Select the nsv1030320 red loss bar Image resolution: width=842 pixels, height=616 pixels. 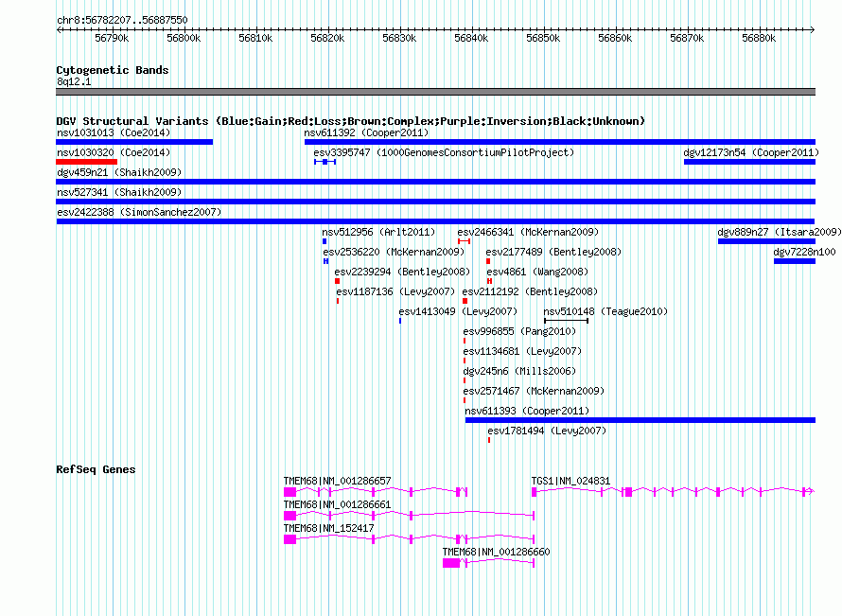86,162
